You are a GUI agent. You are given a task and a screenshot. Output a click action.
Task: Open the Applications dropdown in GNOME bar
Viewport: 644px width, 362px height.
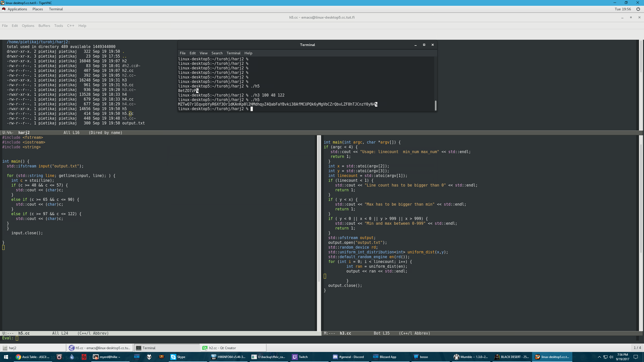tap(17, 9)
